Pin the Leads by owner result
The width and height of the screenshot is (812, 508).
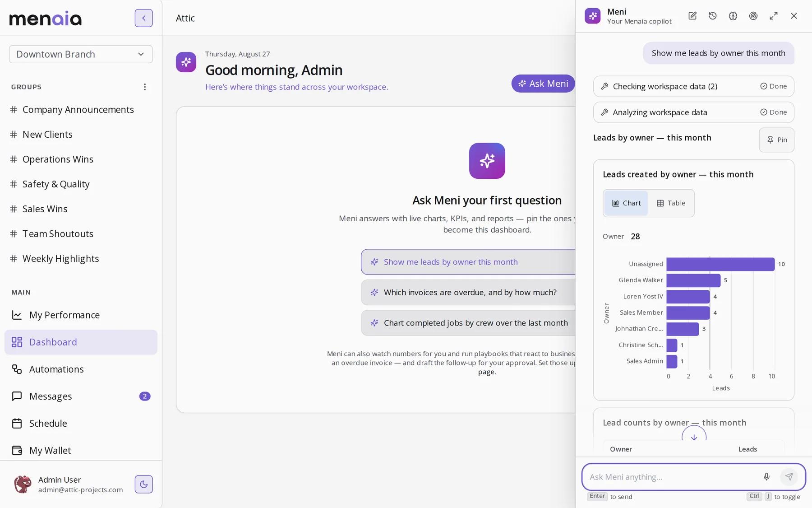pos(776,140)
